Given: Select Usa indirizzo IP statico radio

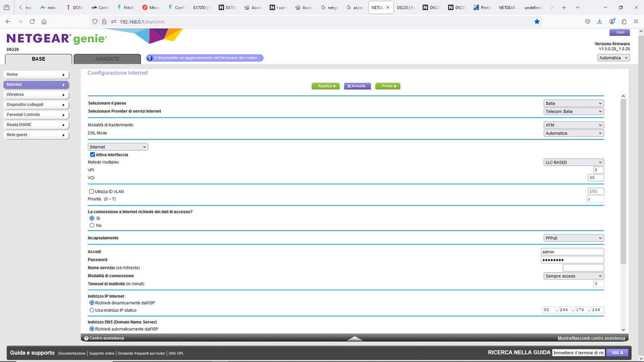Looking at the screenshot, I should coord(92,310).
